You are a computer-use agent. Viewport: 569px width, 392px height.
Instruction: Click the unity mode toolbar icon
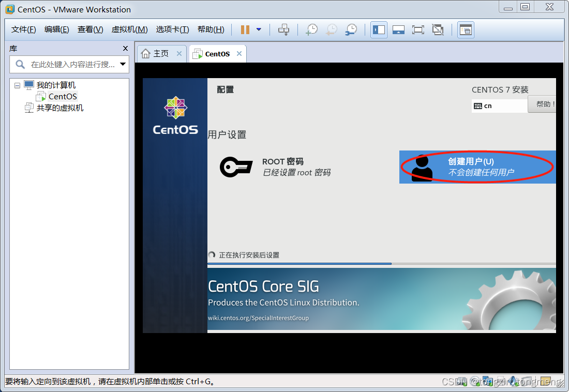438,30
